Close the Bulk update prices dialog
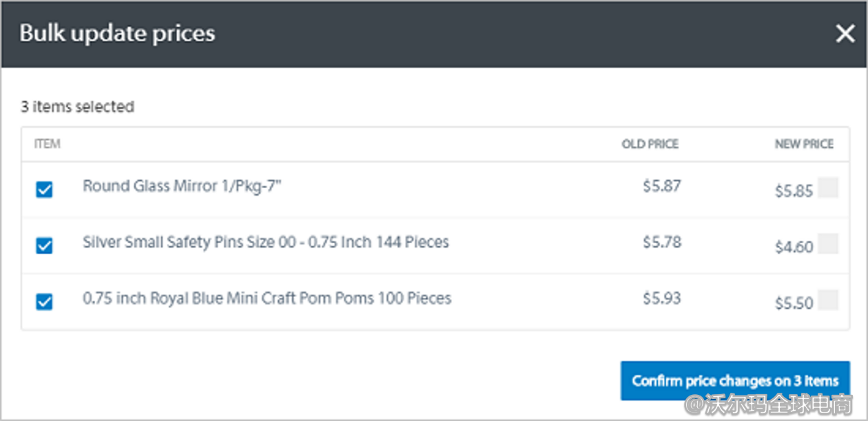Viewport: 868px width, 421px height. click(845, 33)
